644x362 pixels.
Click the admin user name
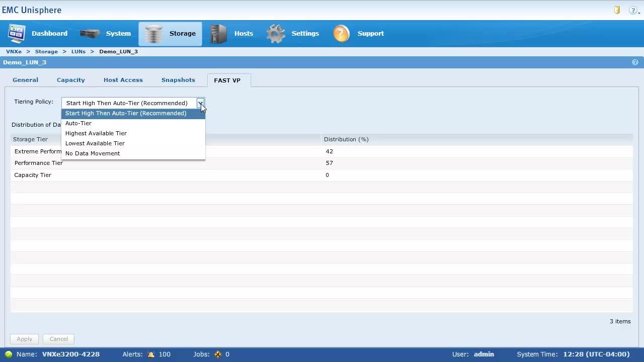[x=484, y=354]
